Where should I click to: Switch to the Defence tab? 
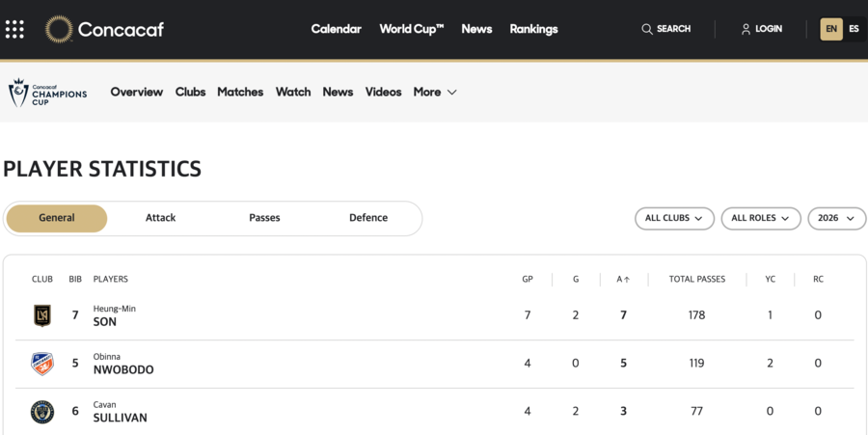pyautogui.click(x=368, y=218)
